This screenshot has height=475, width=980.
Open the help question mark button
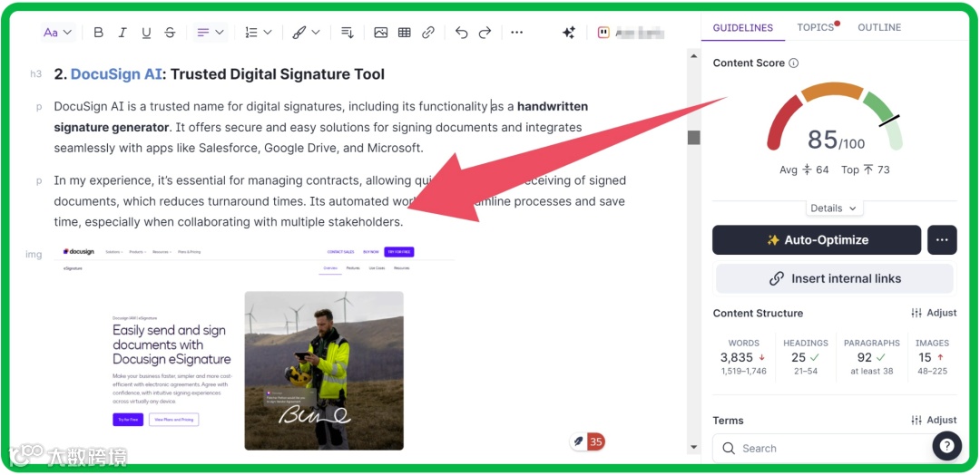[x=946, y=446]
